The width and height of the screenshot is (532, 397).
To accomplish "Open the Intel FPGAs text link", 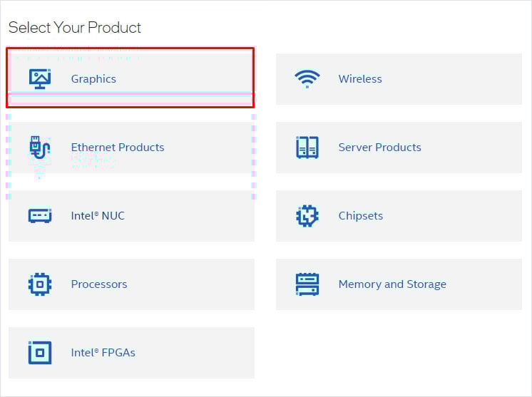I will pyautogui.click(x=103, y=353).
